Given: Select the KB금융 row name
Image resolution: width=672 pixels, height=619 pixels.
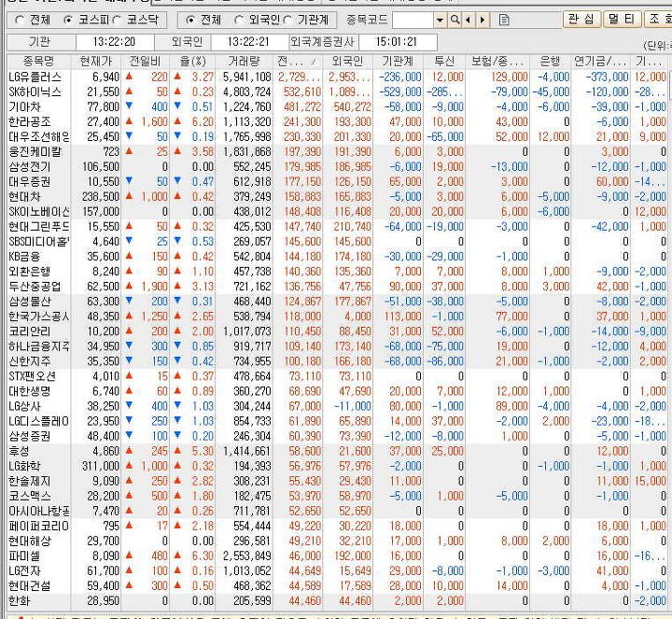Looking at the screenshot, I should click(x=24, y=257).
